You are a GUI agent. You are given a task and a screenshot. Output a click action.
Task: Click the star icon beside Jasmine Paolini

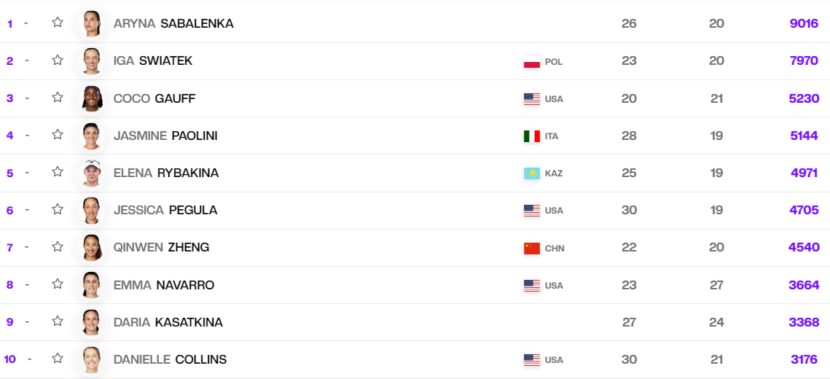click(x=58, y=134)
